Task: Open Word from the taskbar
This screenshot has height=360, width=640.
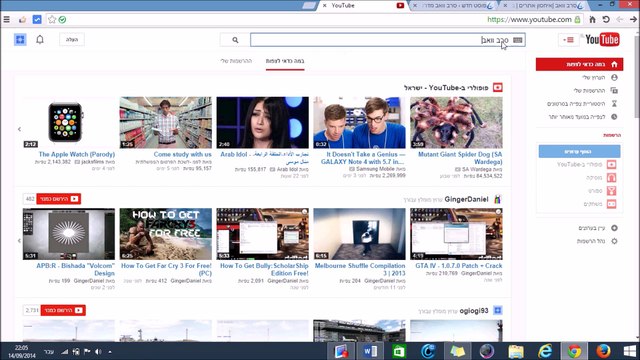Action: click(370, 351)
